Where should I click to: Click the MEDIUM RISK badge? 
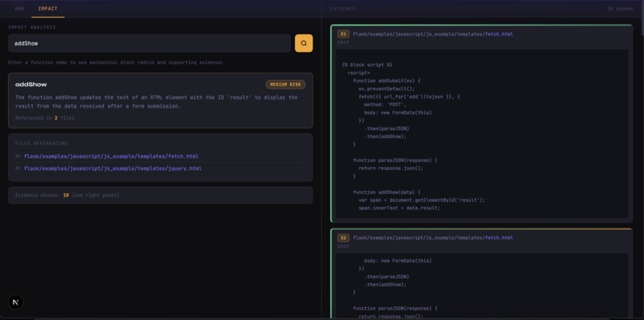click(285, 85)
